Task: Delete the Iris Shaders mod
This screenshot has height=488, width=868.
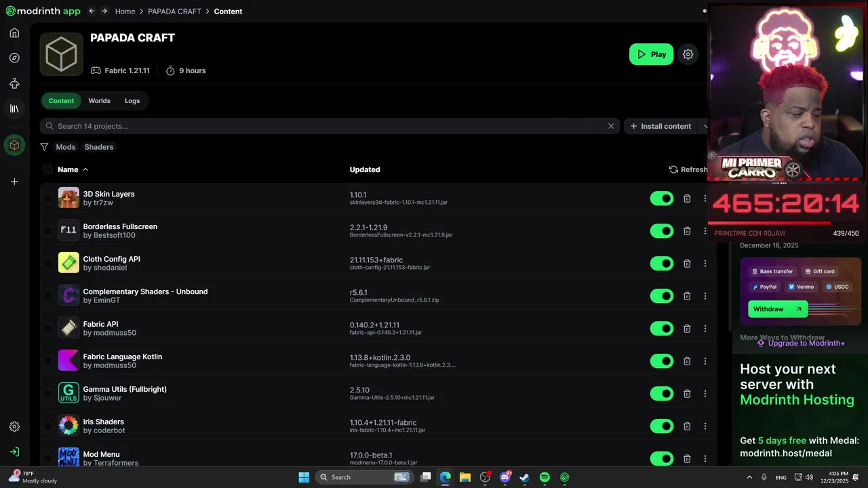Action: coord(687,426)
